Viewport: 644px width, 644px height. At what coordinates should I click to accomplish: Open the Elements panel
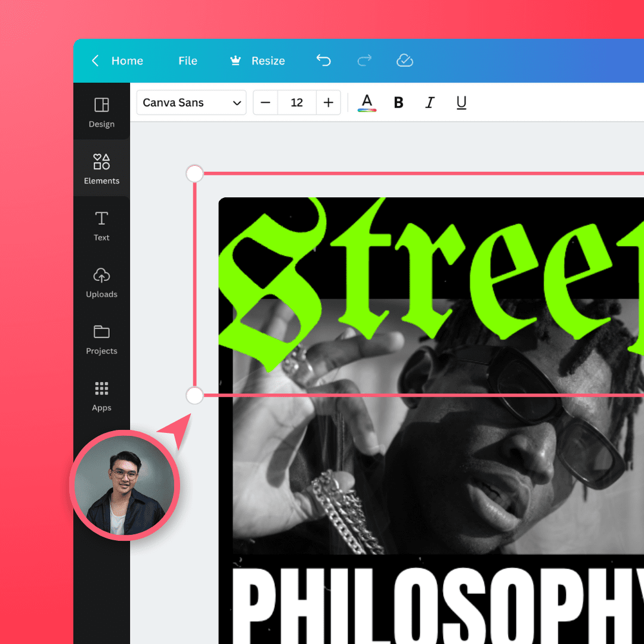point(101,169)
